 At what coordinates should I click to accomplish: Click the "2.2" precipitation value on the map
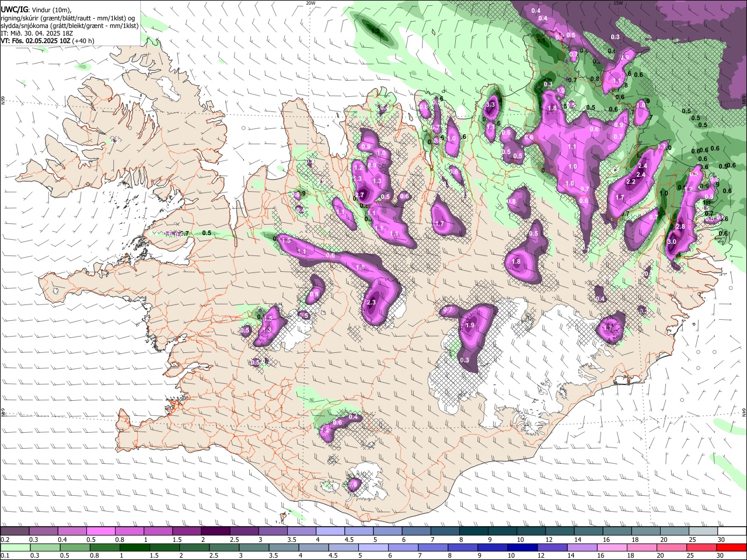tap(631, 182)
